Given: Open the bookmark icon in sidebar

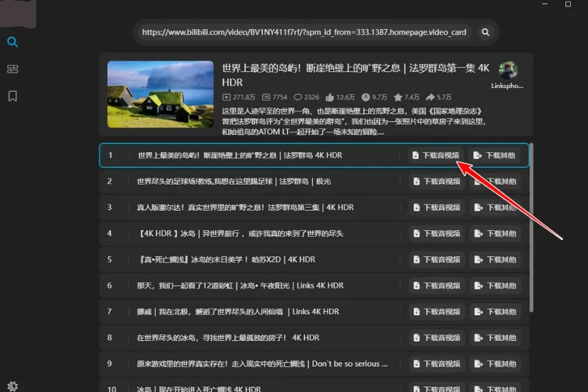Looking at the screenshot, I should tap(12, 96).
